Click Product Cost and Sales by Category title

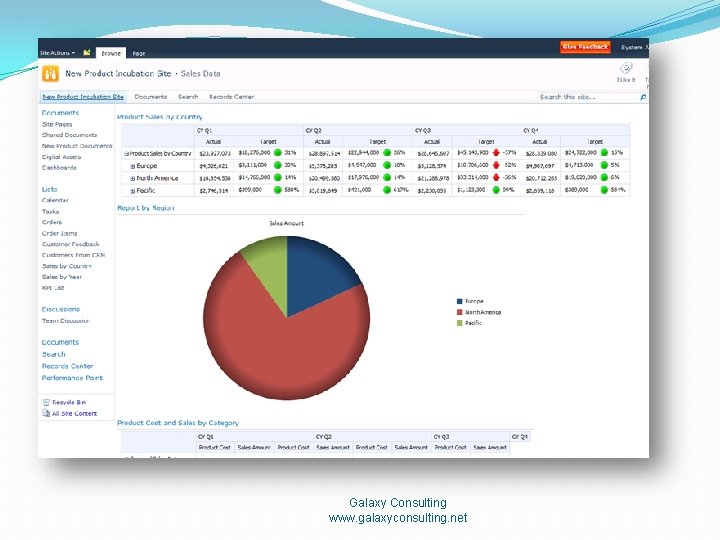pos(178,423)
